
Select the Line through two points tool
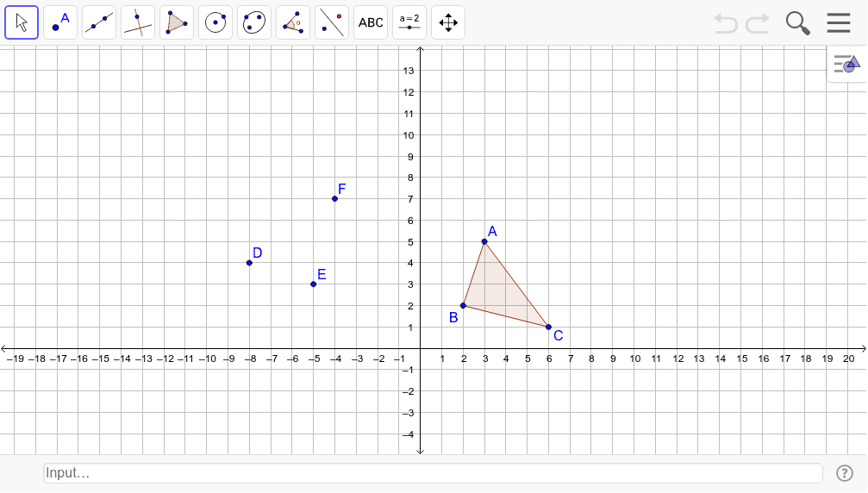click(99, 22)
